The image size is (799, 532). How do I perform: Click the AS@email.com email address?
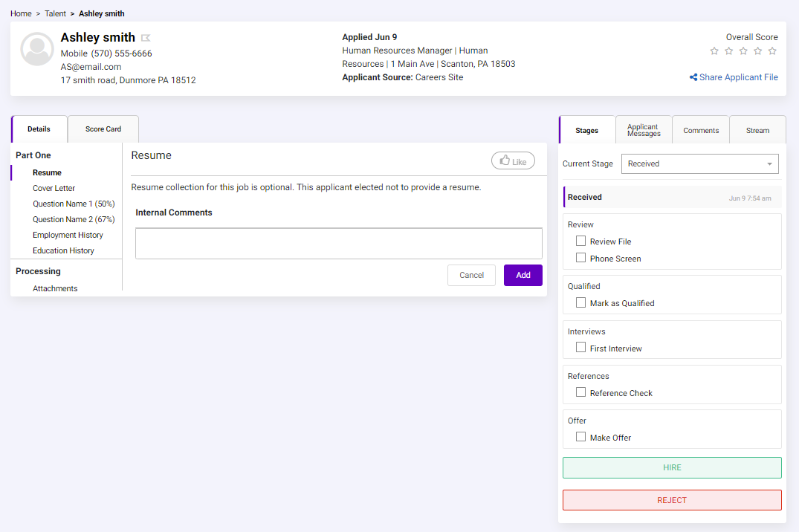91,67
